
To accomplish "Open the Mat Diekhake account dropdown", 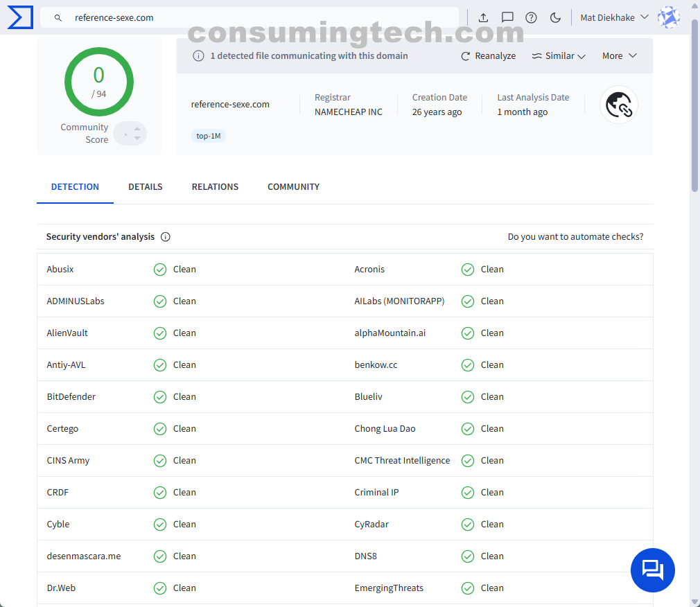I will click(614, 17).
